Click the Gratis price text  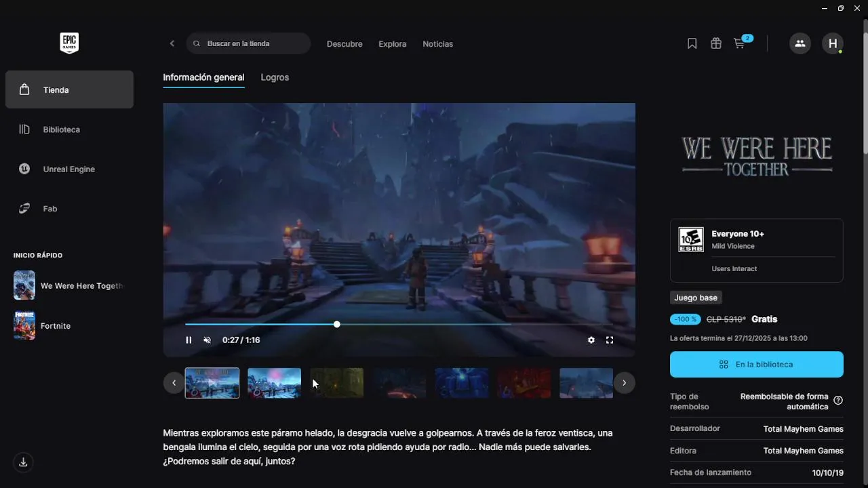[x=764, y=319]
